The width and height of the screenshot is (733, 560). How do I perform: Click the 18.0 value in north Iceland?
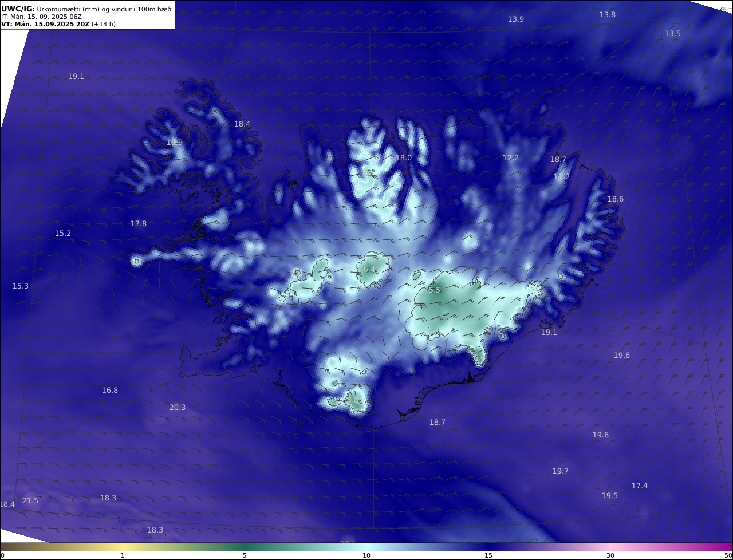[403, 157]
